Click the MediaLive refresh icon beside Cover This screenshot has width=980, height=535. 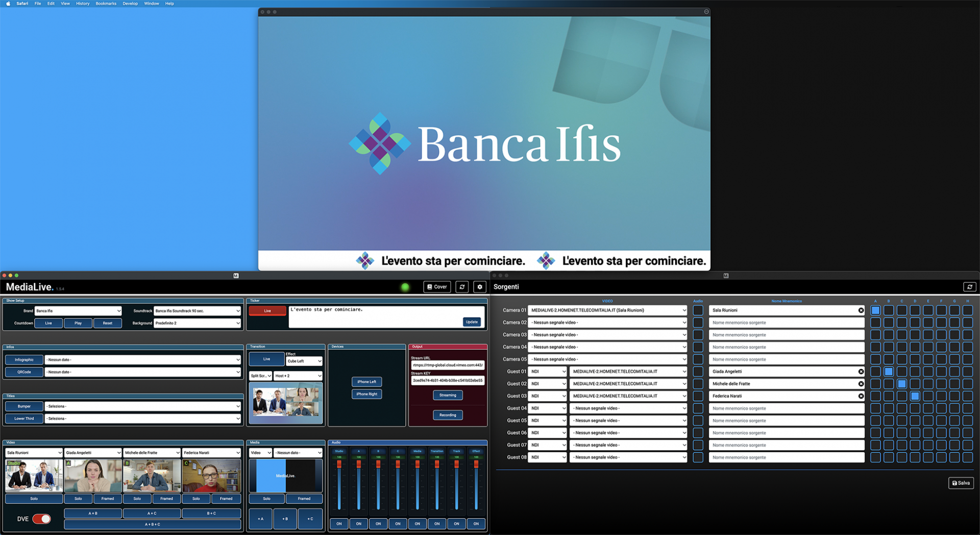click(x=462, y=287)
